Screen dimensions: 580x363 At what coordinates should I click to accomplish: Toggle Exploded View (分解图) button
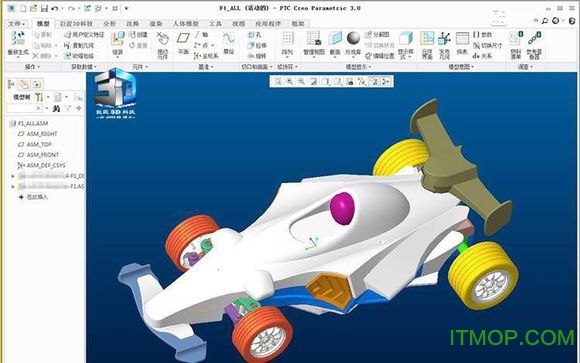pyautogui.click(x=377, y=35)
